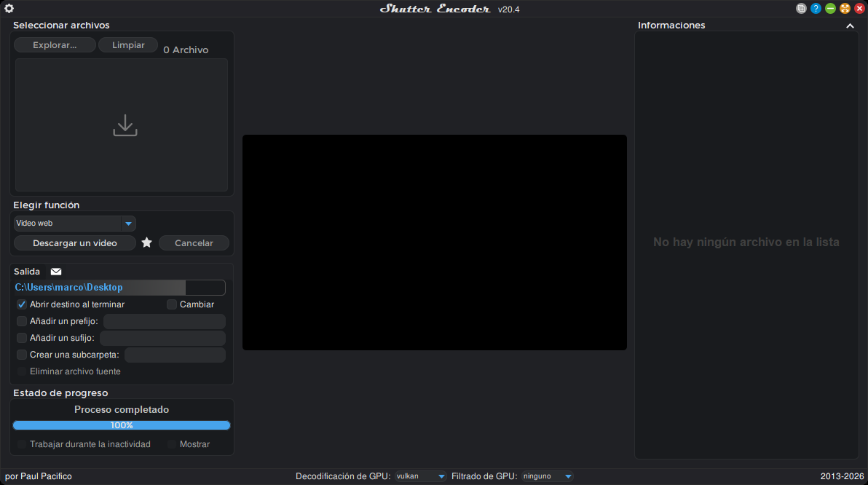
Task: Click the black video preview area
Action: tap(435, 242)
